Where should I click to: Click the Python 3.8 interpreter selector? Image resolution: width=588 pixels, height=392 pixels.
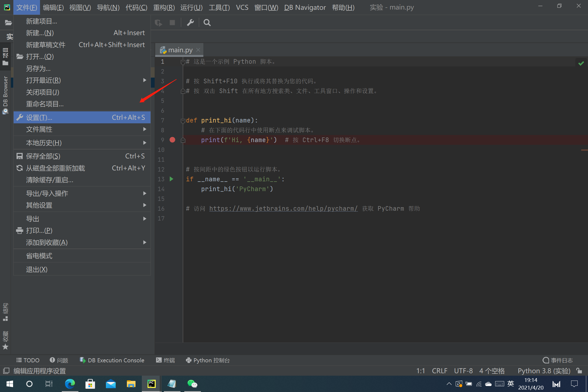(x=544, y=371)
